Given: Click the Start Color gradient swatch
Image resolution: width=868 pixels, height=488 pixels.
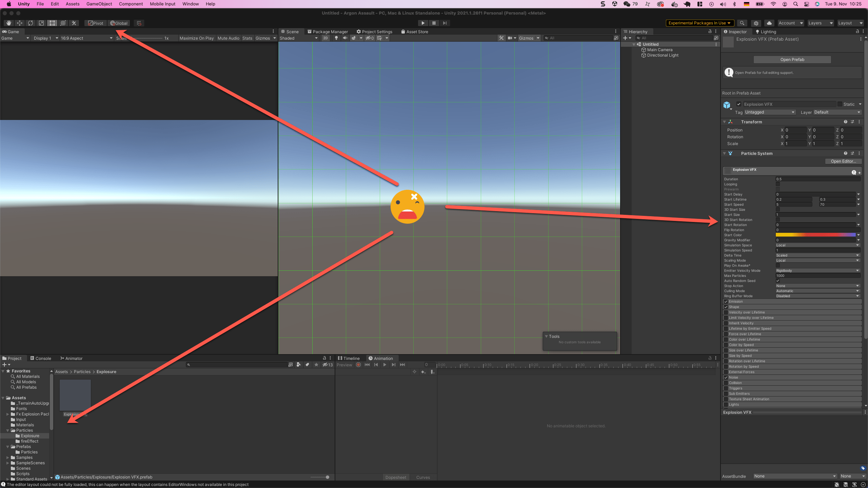Looking at the screenshot, I should pos(815,235).
